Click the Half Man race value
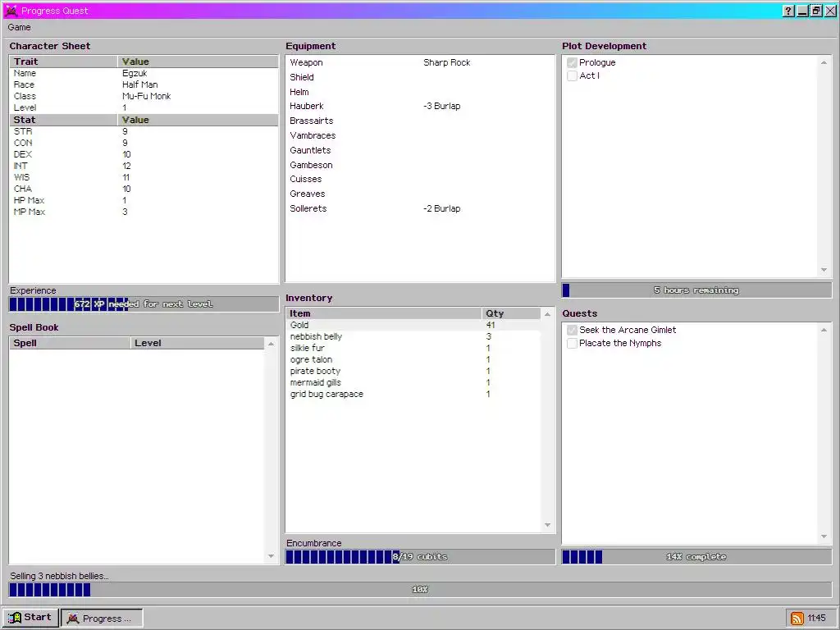840x630 pixels. pyautogui.click(x=139, y=84)
